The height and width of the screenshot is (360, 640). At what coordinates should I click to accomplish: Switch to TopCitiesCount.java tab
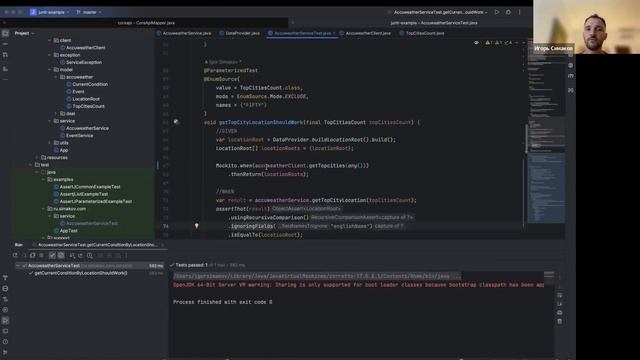click(x=422, y=33)
